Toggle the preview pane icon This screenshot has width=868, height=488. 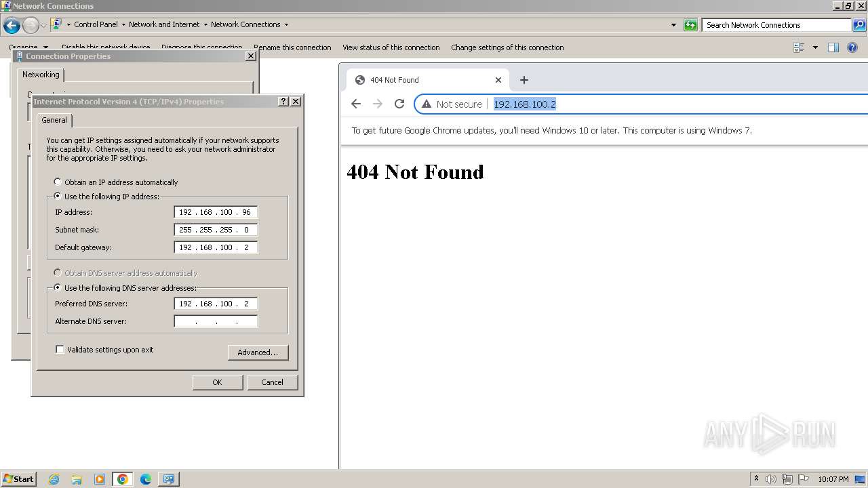(833, 47)
